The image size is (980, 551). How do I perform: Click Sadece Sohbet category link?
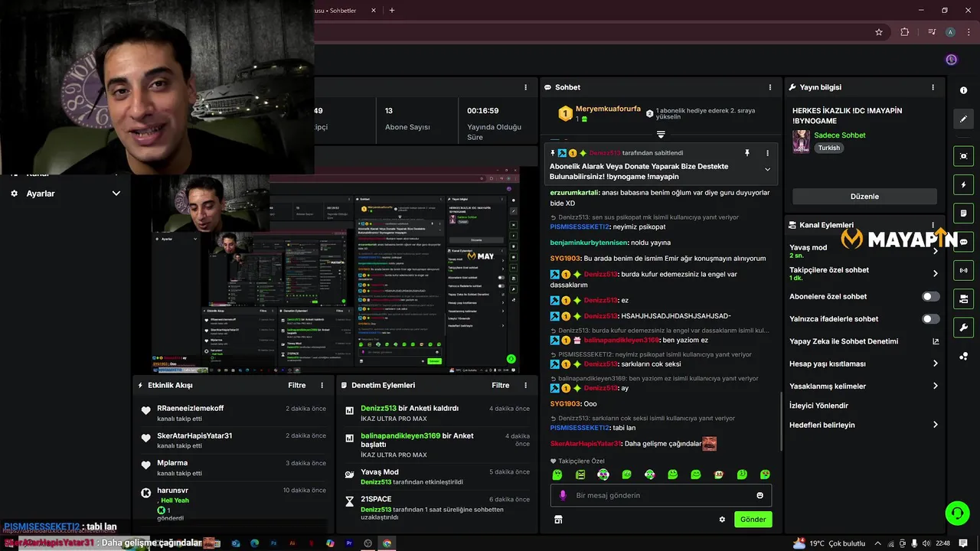840,135
